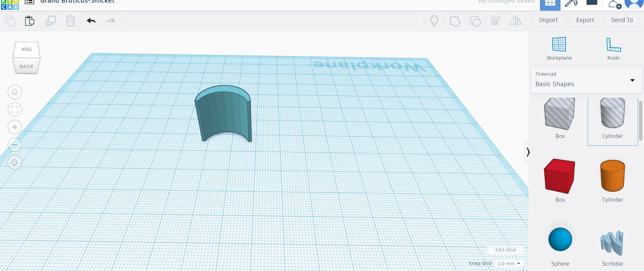
Task: Click the Home view button
Action: click(x=15, y=92)
